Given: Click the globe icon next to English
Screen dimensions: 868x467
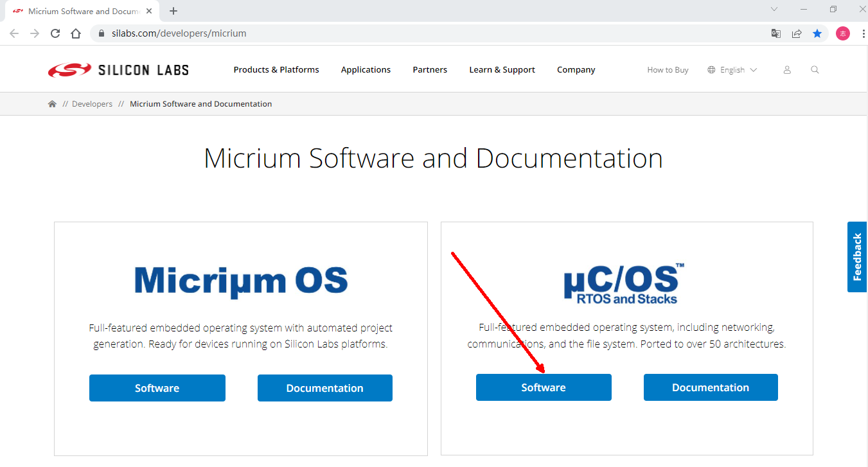Looking at the screenshot, I should click(712, 69).
